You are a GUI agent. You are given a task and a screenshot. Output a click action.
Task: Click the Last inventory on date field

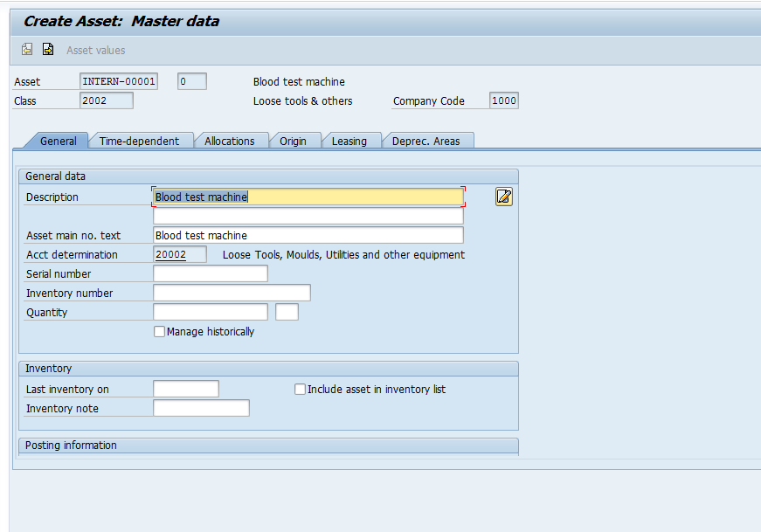click(186, 390)
